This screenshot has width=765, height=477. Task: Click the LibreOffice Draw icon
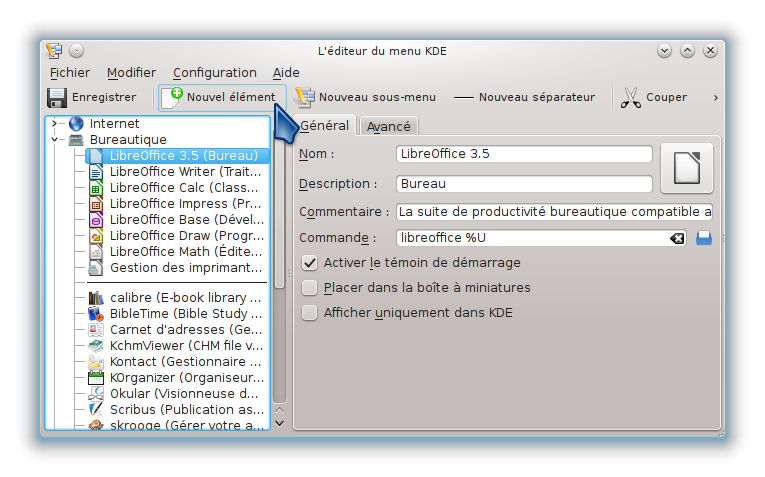pos(96,236)
